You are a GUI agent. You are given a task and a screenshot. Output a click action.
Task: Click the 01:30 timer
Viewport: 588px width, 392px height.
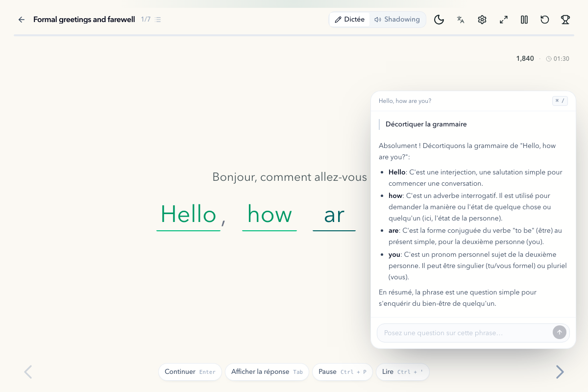[x=558, y=58]
